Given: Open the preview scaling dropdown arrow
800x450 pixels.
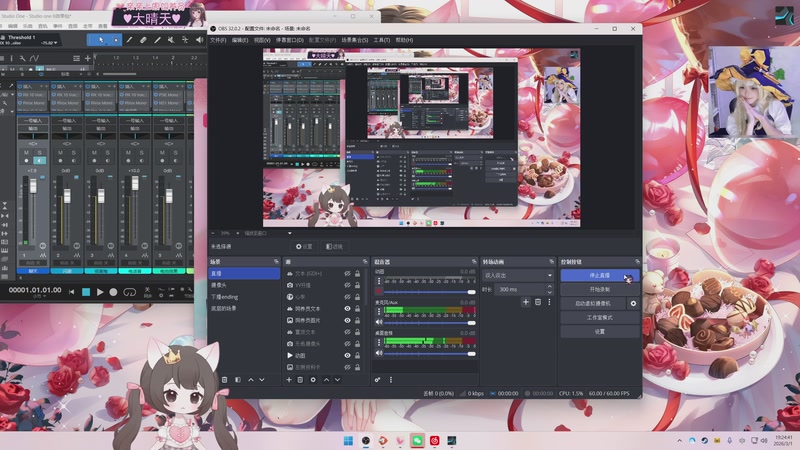Looking at the screenshot, I should point(290,233).
